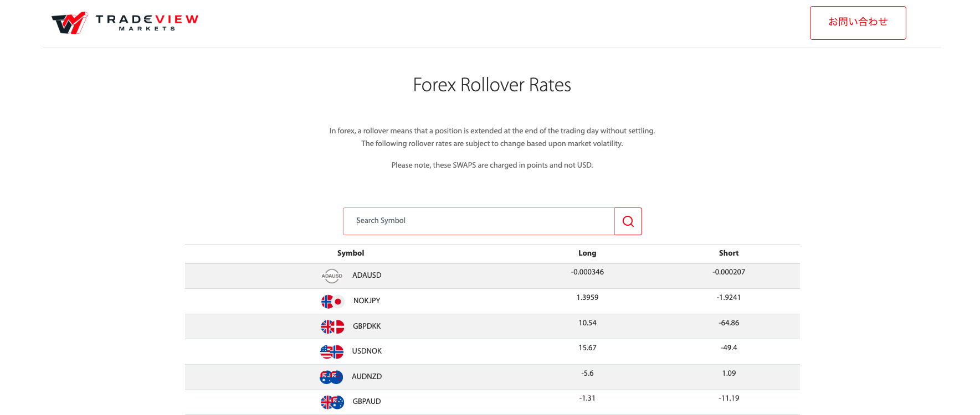Click USDNOK short value -49.4
Viewport: 980px width, 415px height.
pos(729,347)
